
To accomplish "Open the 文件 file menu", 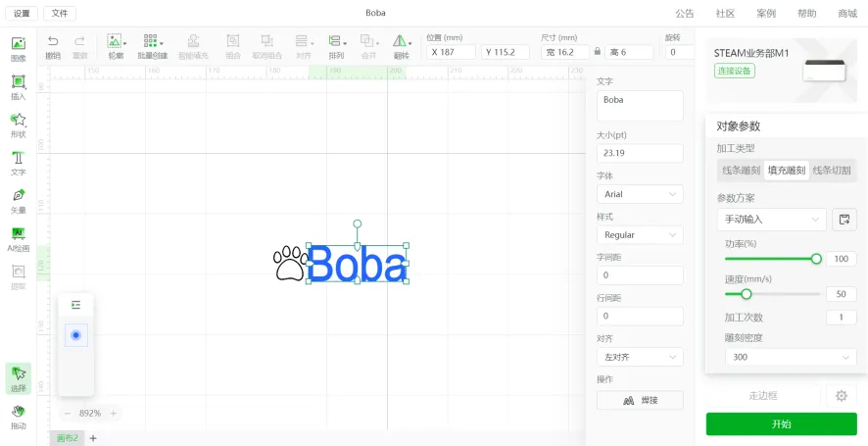I will [x=60, y=14].
